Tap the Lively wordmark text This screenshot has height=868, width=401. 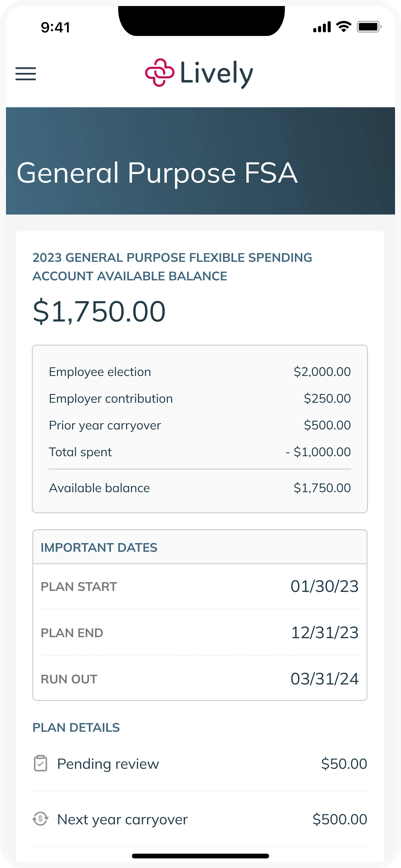(x=216, y=73)
